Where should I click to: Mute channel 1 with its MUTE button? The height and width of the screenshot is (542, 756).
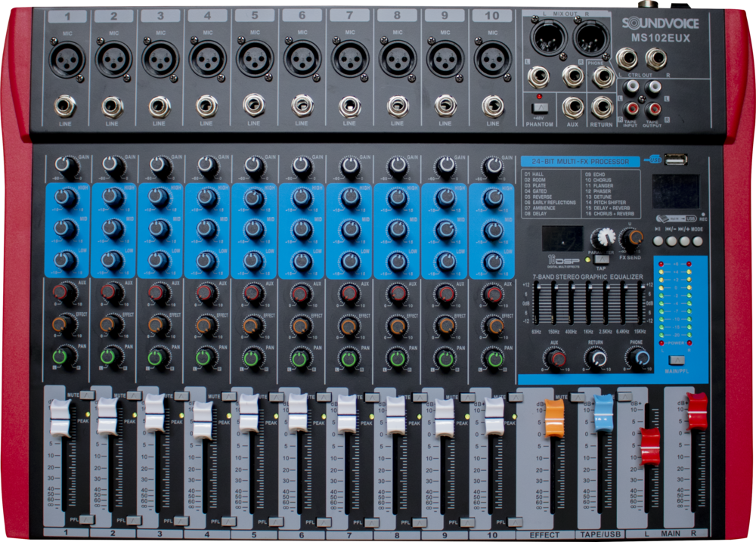87,395
